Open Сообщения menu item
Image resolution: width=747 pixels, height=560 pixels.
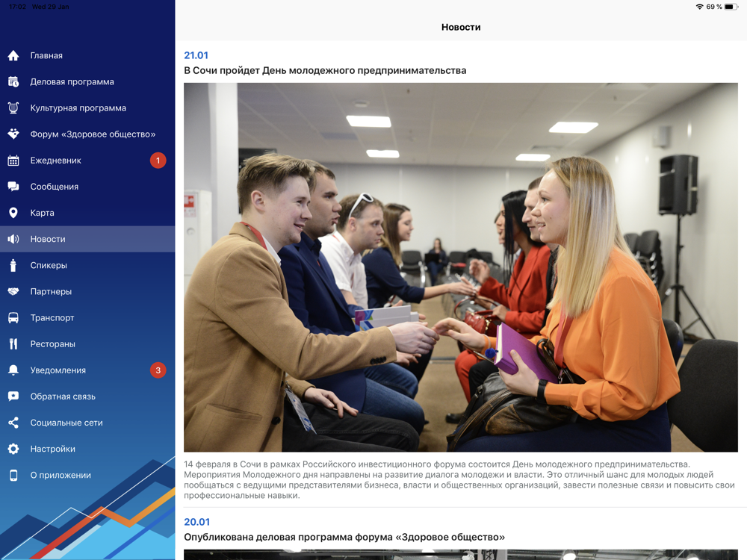tap(87, 187)
